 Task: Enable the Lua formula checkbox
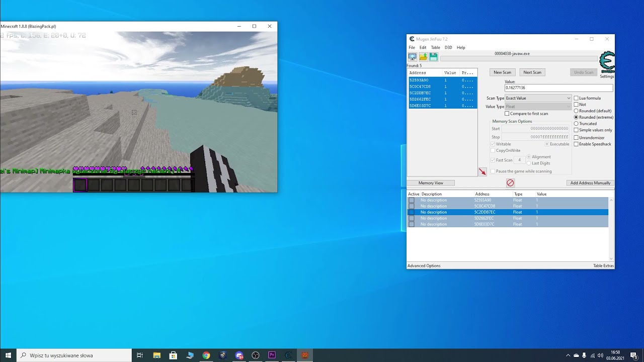coord(576,98)
